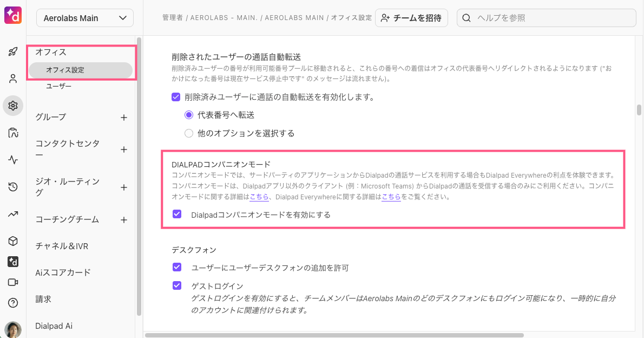Open the Aerolabs Main office dropdown
644x338 pixels.
85,18
